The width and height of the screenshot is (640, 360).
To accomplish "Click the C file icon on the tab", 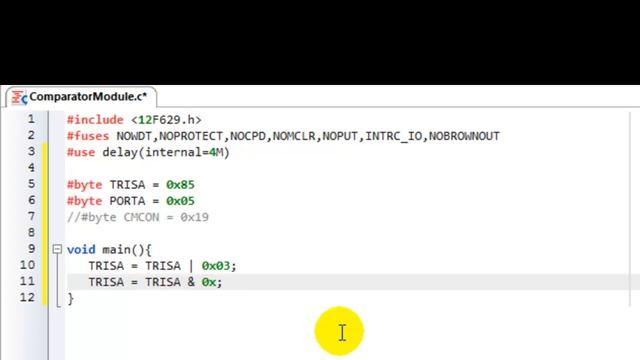I will click(19, 98).
